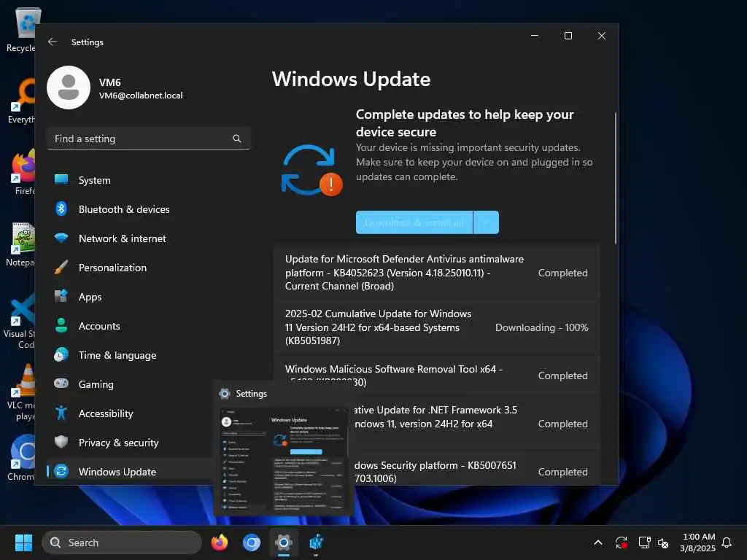Click the Windows Update tray icon
Image resolution: width=747 pixels, height=560 pixels.
[x=621, y=542]
